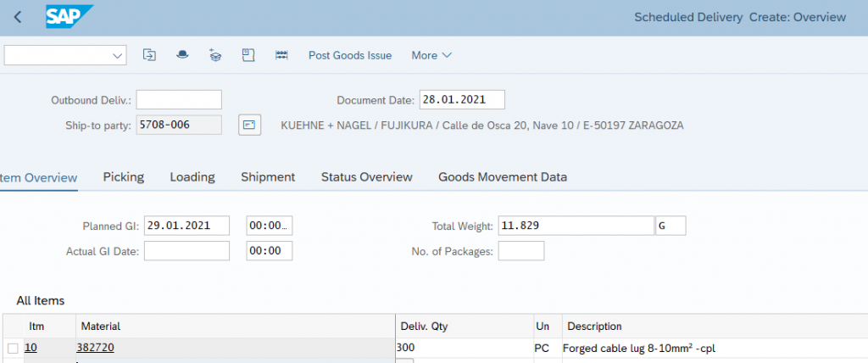Switch to the Picking tab
Screen dimensions: 868x363
point(124,177)
